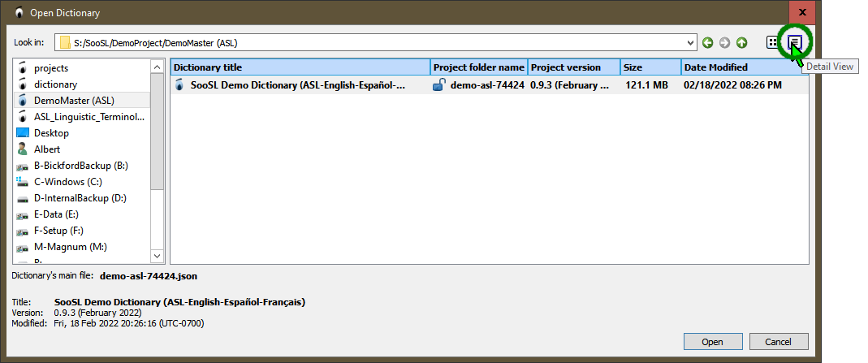Select D-InternalBackup (D:) drive
This screenshot has width=868, height=363.
(82, 197)
